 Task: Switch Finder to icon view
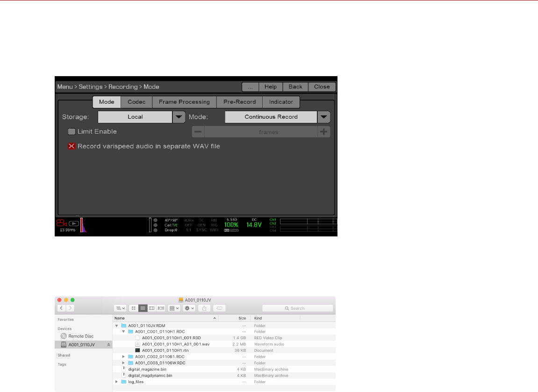[134, 308]
